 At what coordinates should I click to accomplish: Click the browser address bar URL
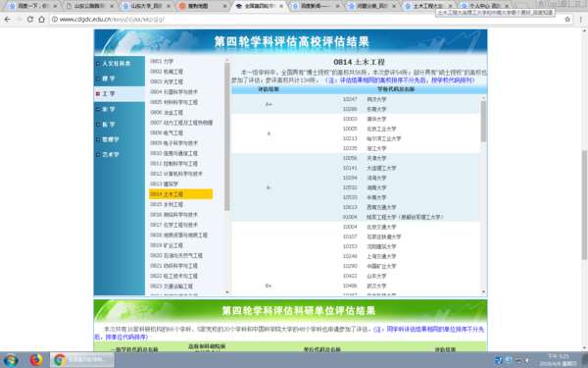(112, 20)
